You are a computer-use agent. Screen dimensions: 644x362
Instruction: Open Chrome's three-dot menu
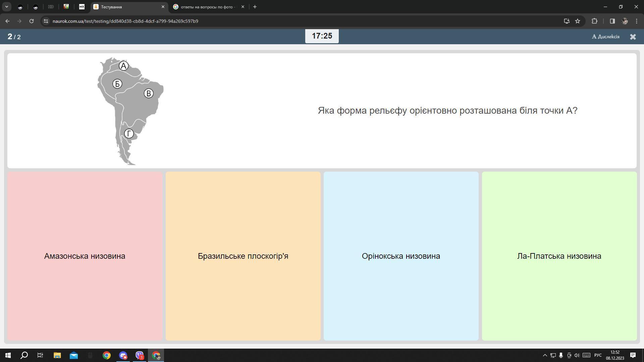[x=637, y=21]
